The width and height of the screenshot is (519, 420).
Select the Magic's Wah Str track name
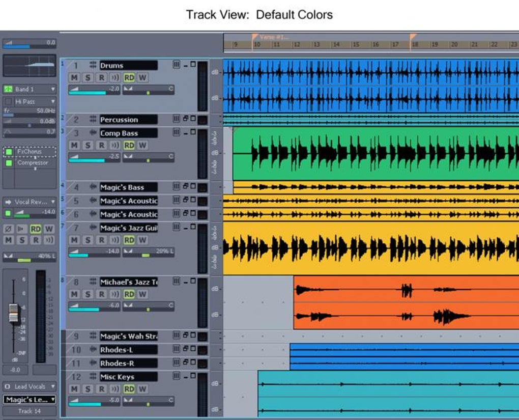pos(128,336)
